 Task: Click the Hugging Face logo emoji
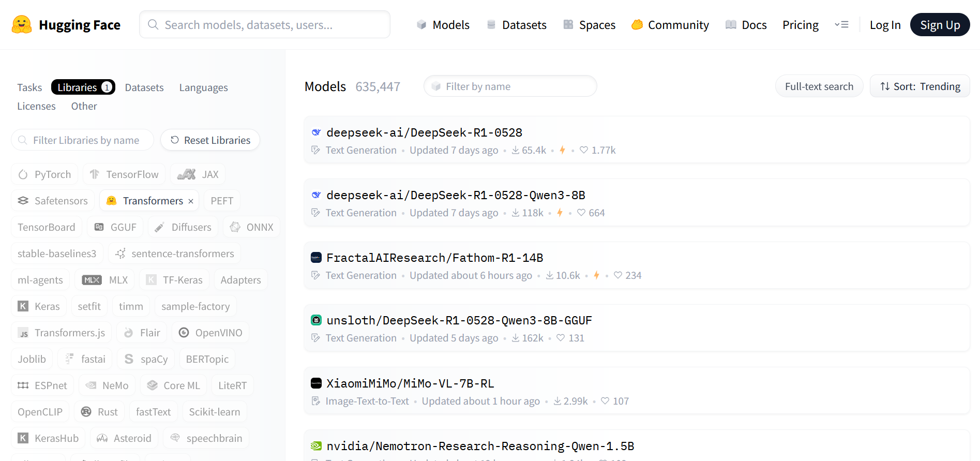[22, 24]
